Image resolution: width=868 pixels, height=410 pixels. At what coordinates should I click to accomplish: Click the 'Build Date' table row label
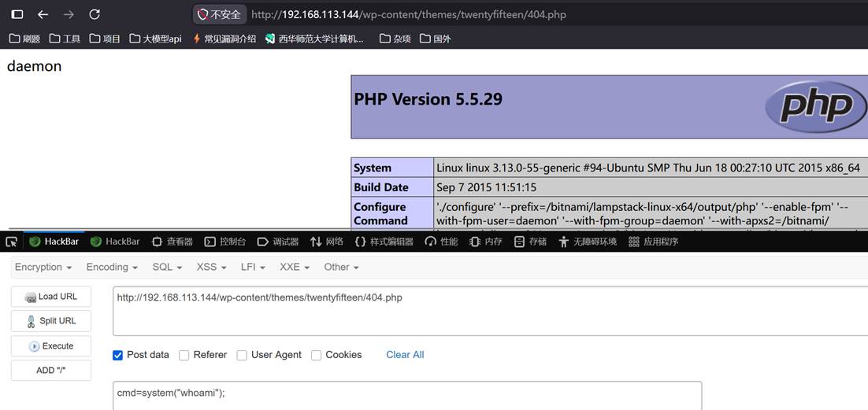381,187
